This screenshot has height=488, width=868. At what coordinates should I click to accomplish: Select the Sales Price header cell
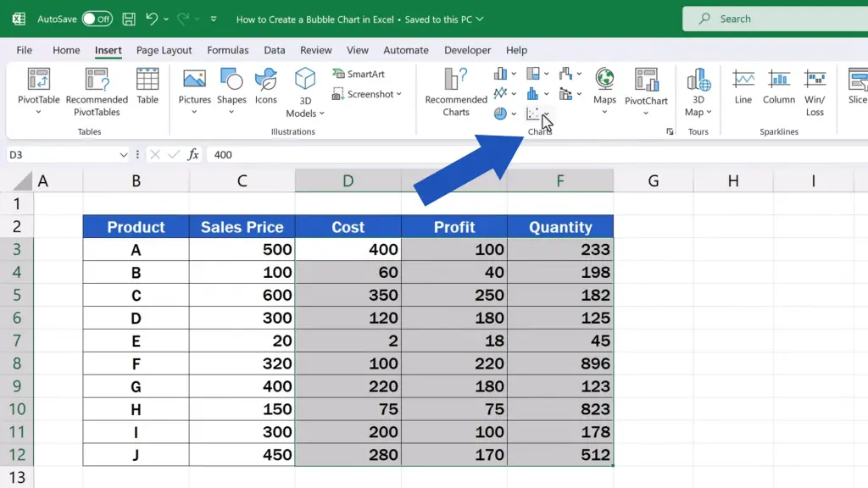point(242,227)
